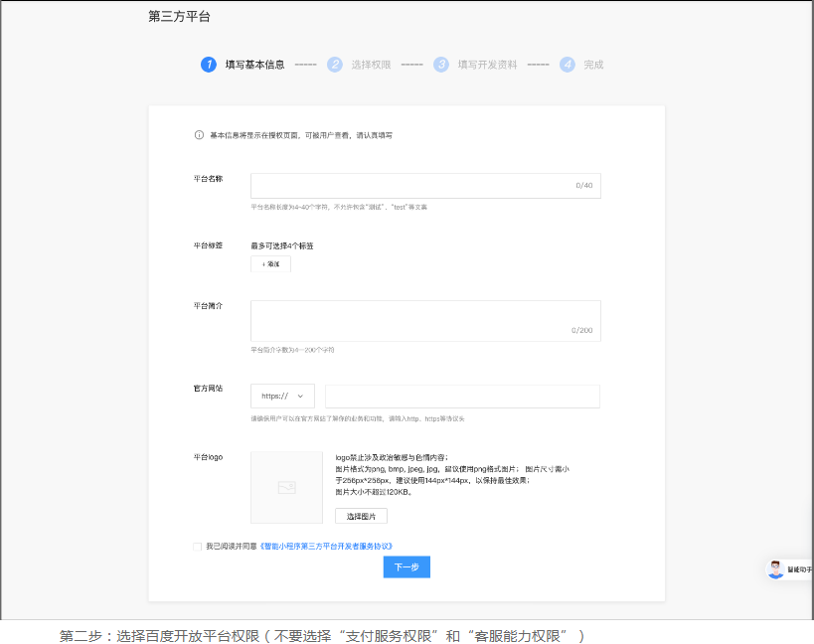Click the step 4 number circle
Screen dimensions: 814x644
[568, 65]
